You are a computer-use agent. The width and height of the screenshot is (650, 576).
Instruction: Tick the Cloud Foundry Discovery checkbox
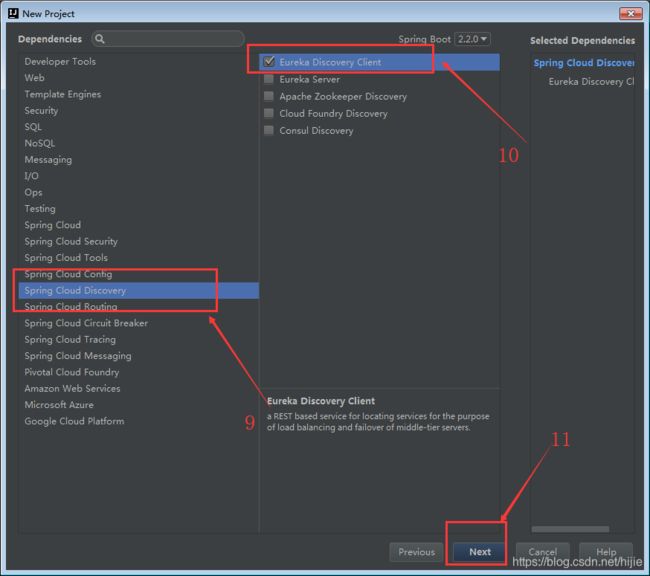point(269,113)
